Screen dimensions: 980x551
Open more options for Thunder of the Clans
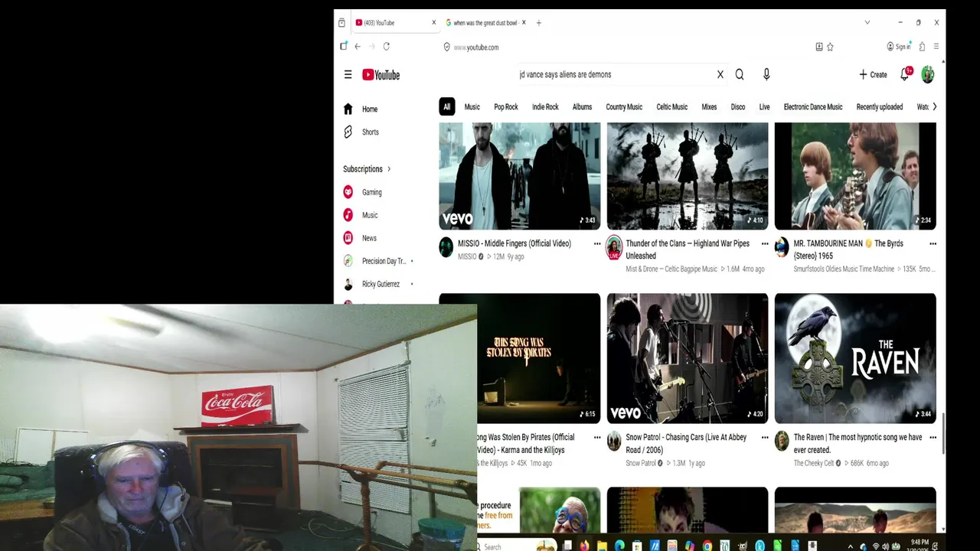point(765,243)
